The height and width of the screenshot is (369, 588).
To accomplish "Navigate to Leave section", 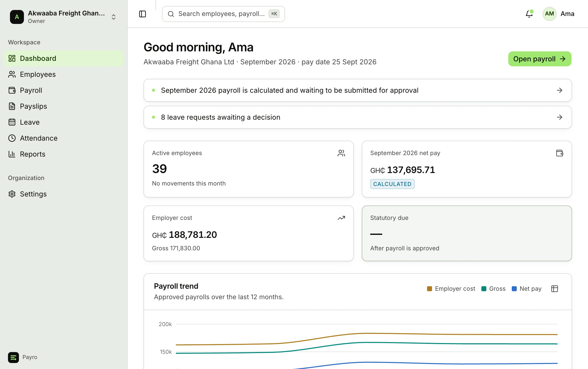I will click(64, 122).
